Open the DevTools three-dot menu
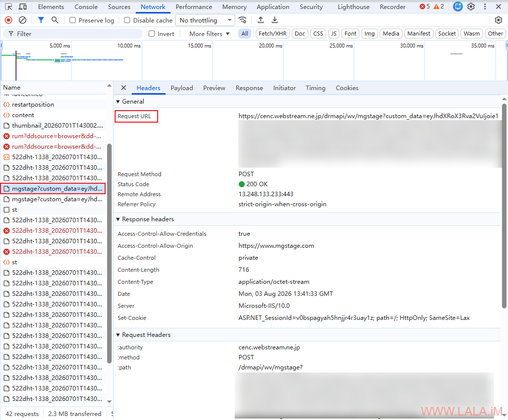The image size is (508, 420). click(x=484, y=7)
